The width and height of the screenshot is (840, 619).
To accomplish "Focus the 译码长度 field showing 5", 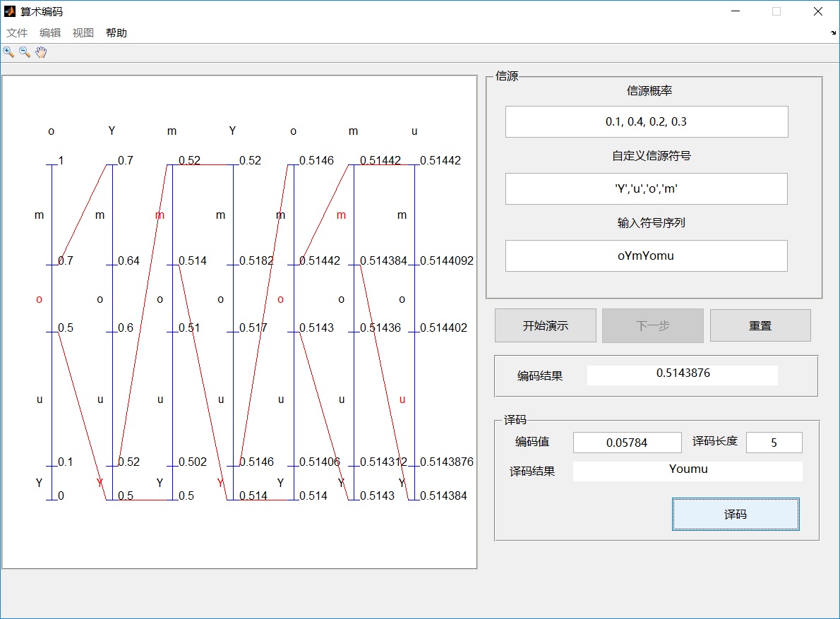I will pos(774,443).
